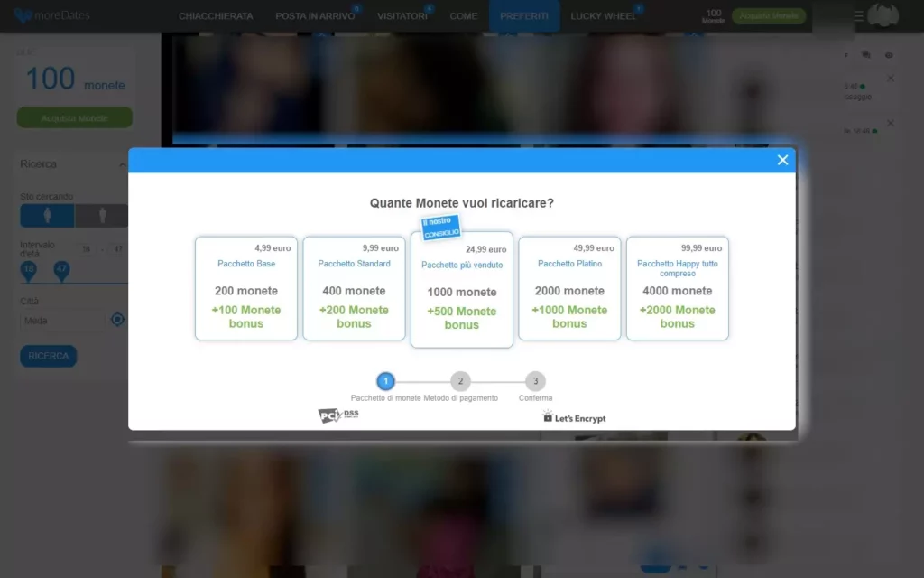
Task: Click the Let's Encrypt logo
Action: pos(574,417)
